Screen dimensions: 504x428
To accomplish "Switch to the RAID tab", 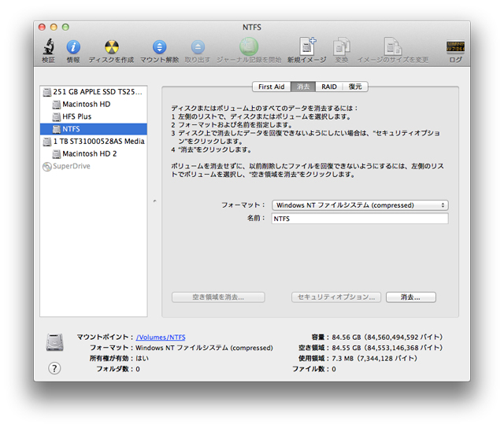I will (329, 87).
